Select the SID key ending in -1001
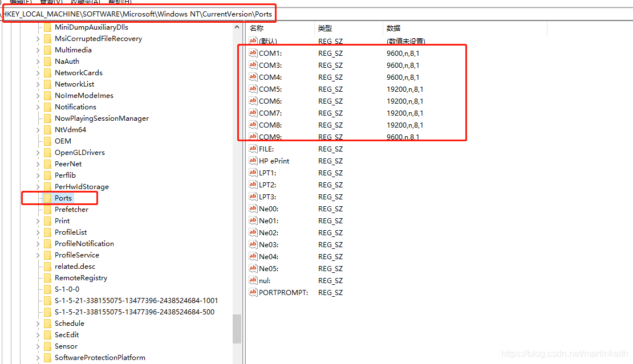This screenshot has width=633, height=364. coord(136,300)
